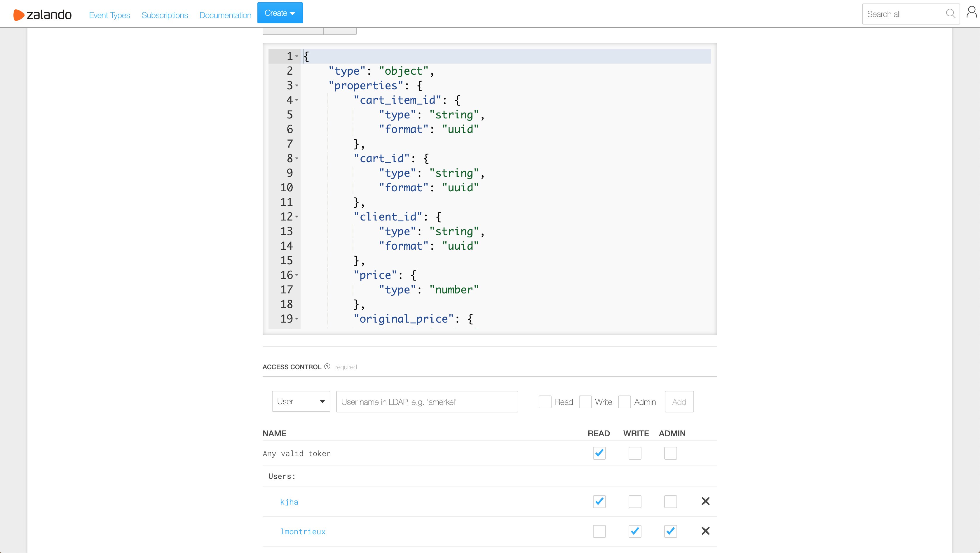The height and width of the screenshot is (553, 980).
Task: Open the User type dropdown
Action: click(301, 401)
